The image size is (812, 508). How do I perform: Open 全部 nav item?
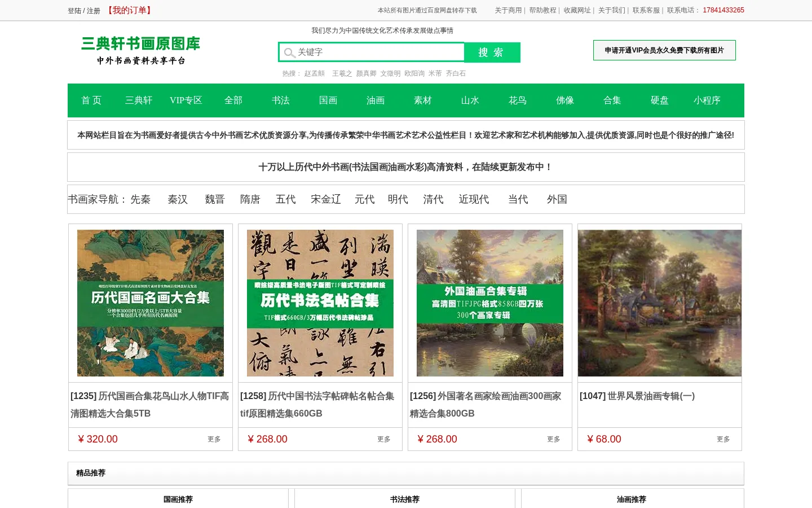[x=233, y=100]
